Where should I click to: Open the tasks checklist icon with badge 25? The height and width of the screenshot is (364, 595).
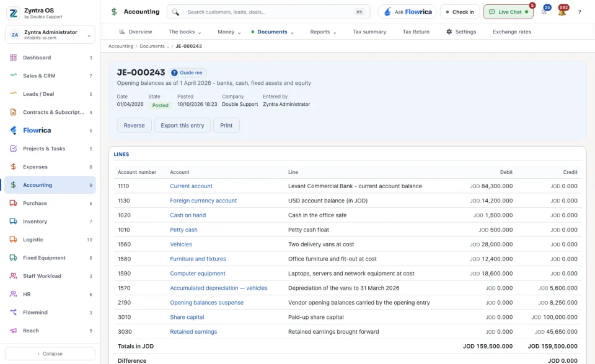544,12
